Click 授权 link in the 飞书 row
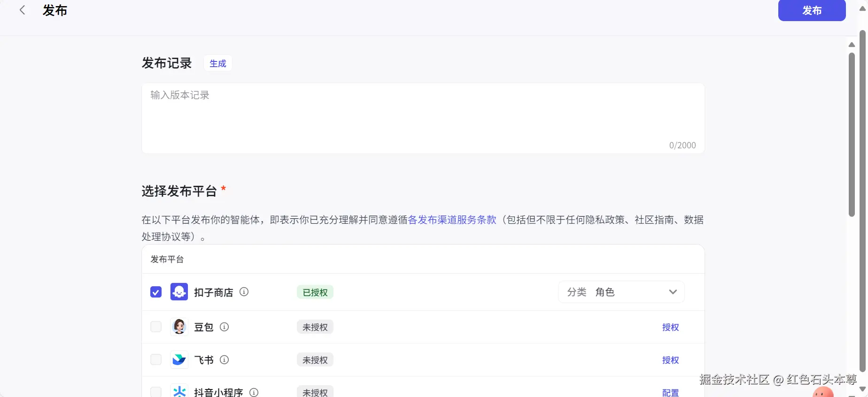The image size is (868, 397). [x=670, y=360]
